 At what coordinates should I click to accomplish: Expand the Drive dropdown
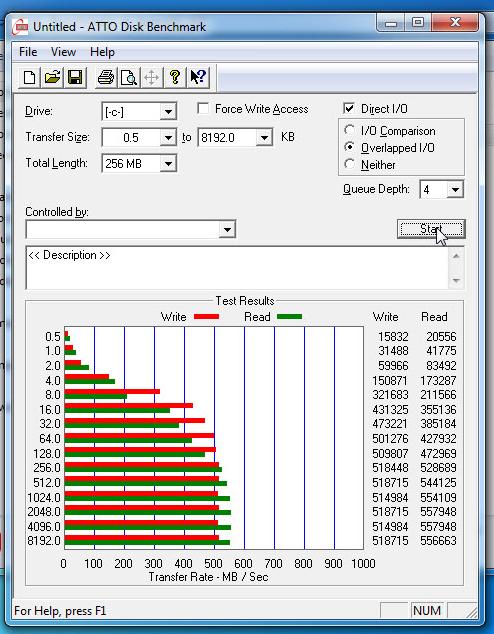pyautogui.click(x=168, y=112)
